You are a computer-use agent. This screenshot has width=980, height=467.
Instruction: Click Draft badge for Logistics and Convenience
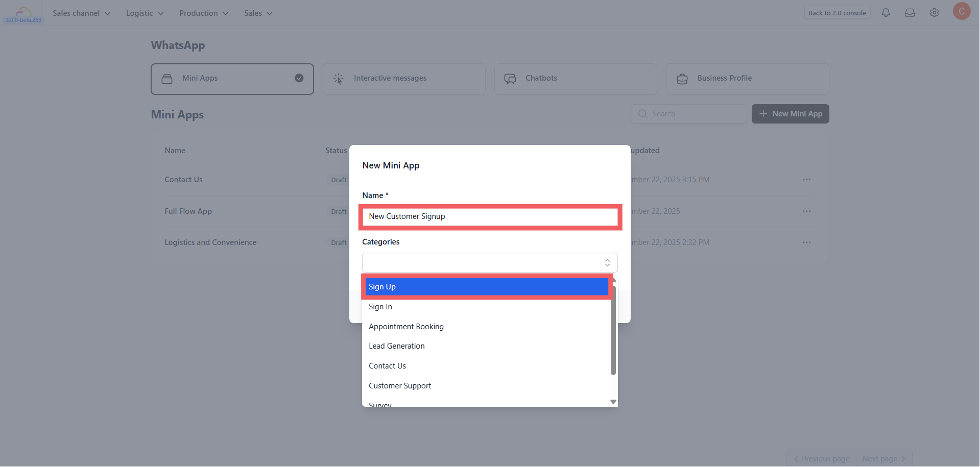pos(338,242)
